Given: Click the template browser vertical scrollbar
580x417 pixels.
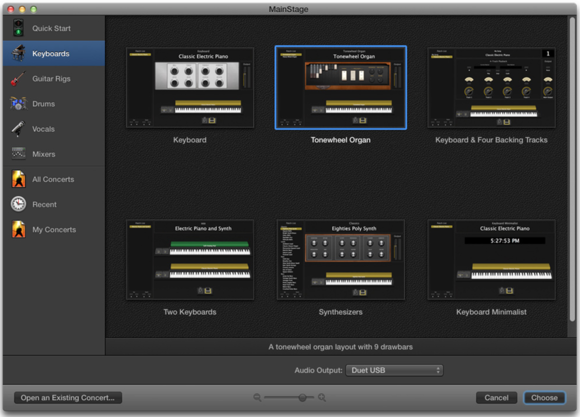Looking at the screenshot, I should (x=572, y=168).
